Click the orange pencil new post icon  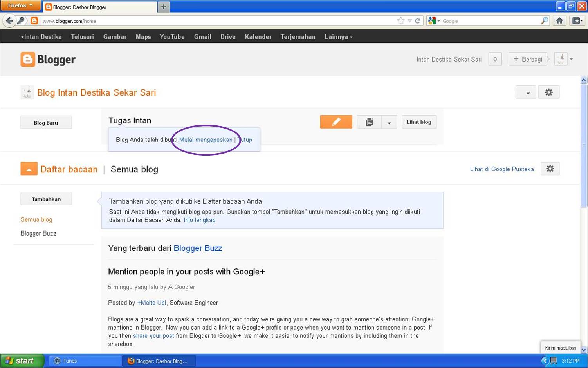click(336, 122)
